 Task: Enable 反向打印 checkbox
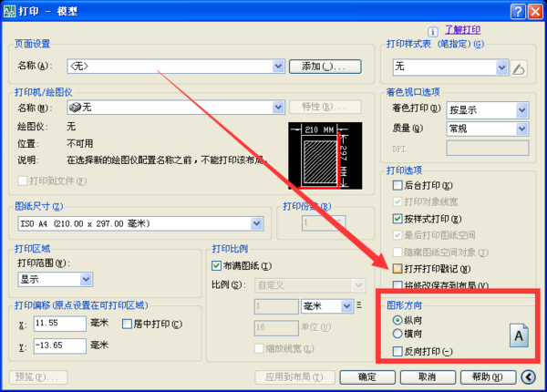click(x=397, y=351)
